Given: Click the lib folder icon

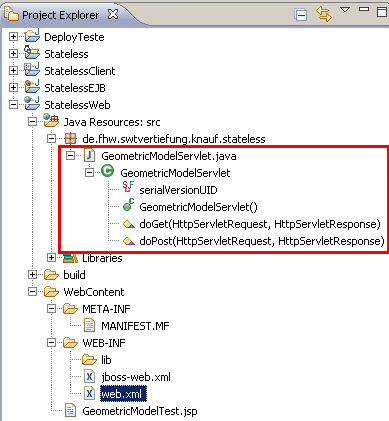Looking at the screenshot, I should coord(89,360).
